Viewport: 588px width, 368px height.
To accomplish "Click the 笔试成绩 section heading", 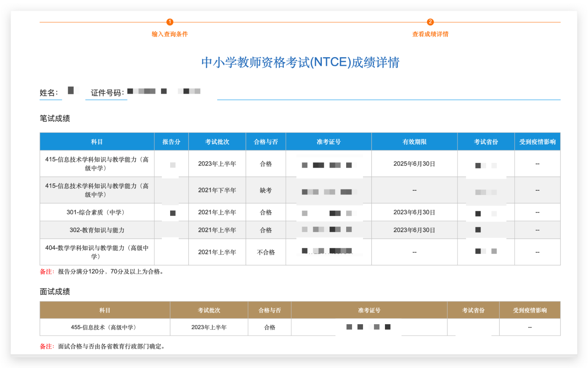I will coord(55,118).
